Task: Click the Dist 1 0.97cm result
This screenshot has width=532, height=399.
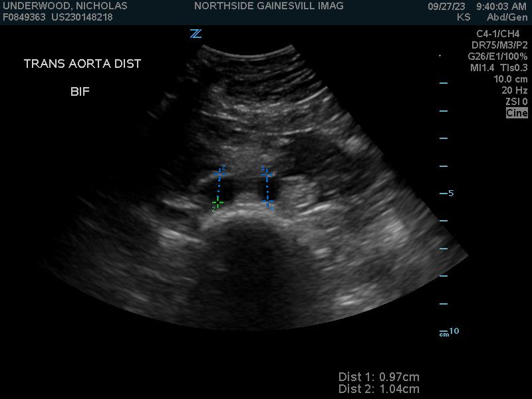Action: pyautogui.click(x=378, y=377)
